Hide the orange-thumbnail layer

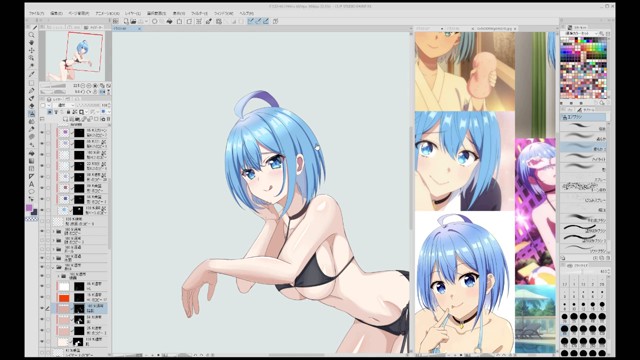(42, 298)
